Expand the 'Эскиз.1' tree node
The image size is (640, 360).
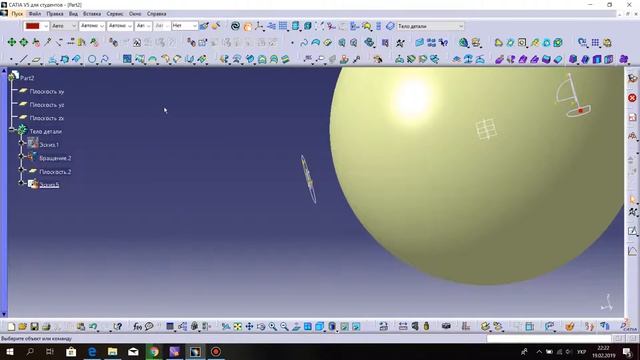pos(22,143)
